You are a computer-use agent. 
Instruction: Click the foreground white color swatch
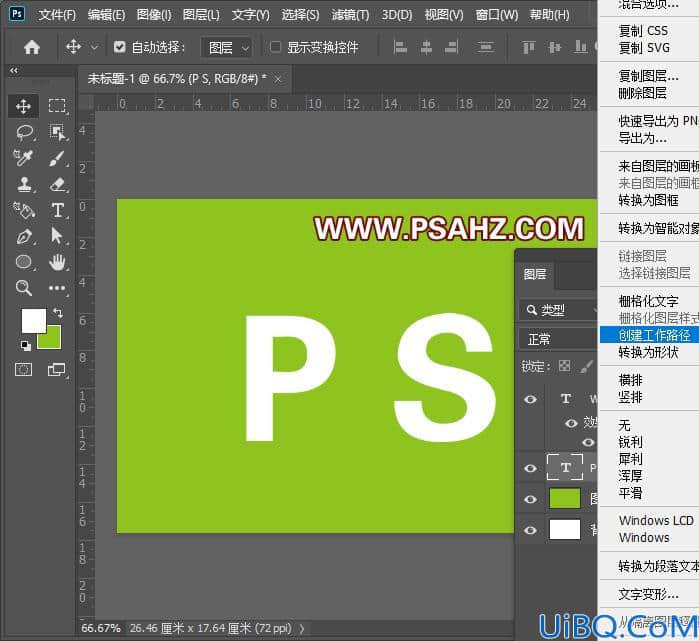(33, 320)
